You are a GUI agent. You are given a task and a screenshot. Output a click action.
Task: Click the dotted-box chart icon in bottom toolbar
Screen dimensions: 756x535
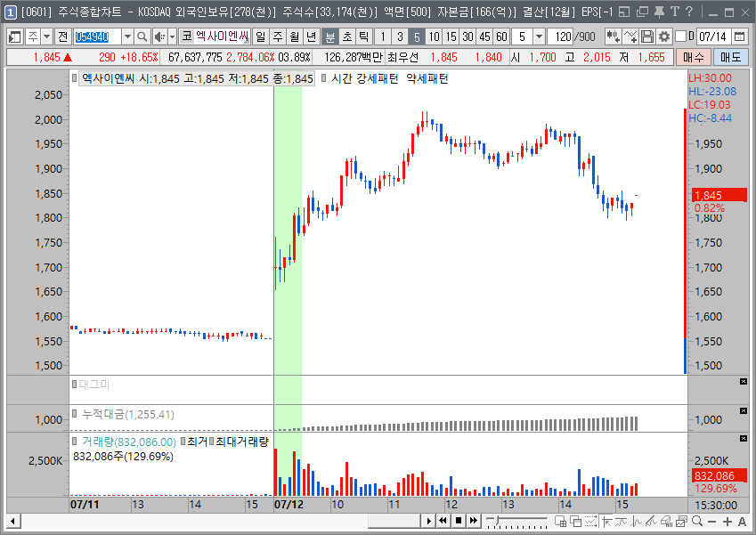pyautogui.click(x=591, y=521)
